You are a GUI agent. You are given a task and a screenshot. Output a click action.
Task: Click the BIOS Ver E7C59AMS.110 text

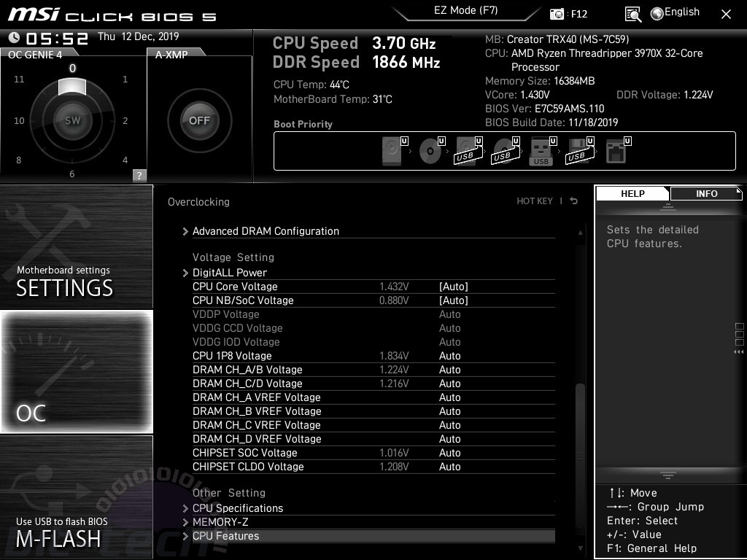[x=544, y=109]
